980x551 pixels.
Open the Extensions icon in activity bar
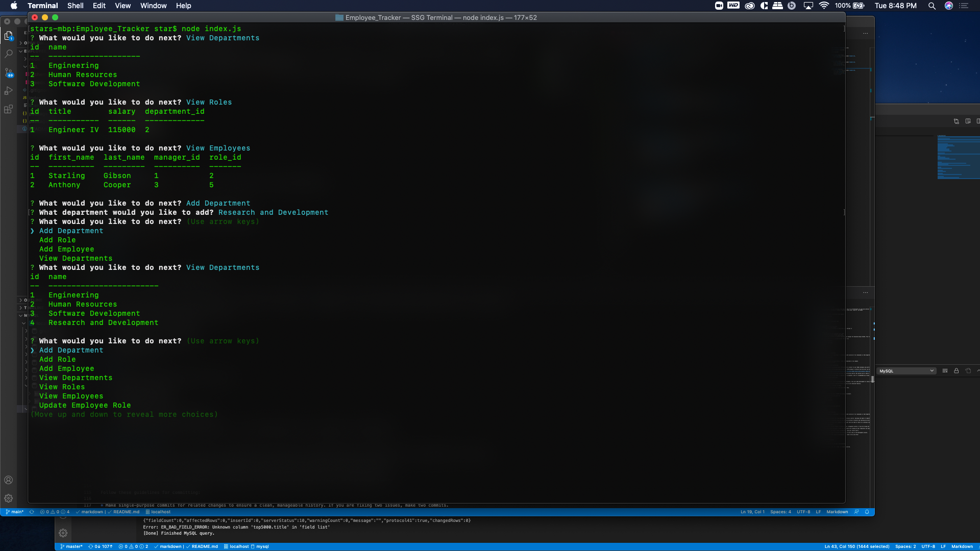[8, 109]
